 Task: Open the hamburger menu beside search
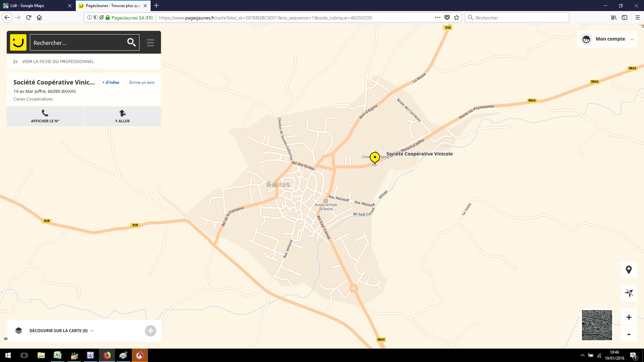150,43
